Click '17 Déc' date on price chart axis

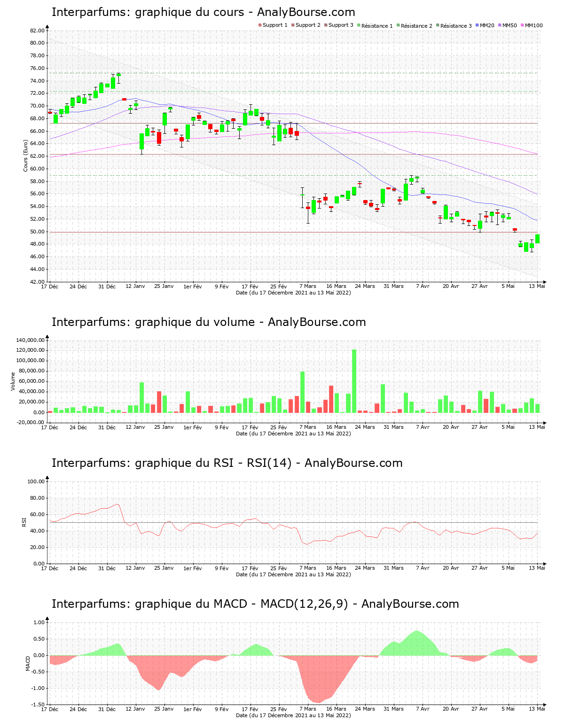pos(50,287)
